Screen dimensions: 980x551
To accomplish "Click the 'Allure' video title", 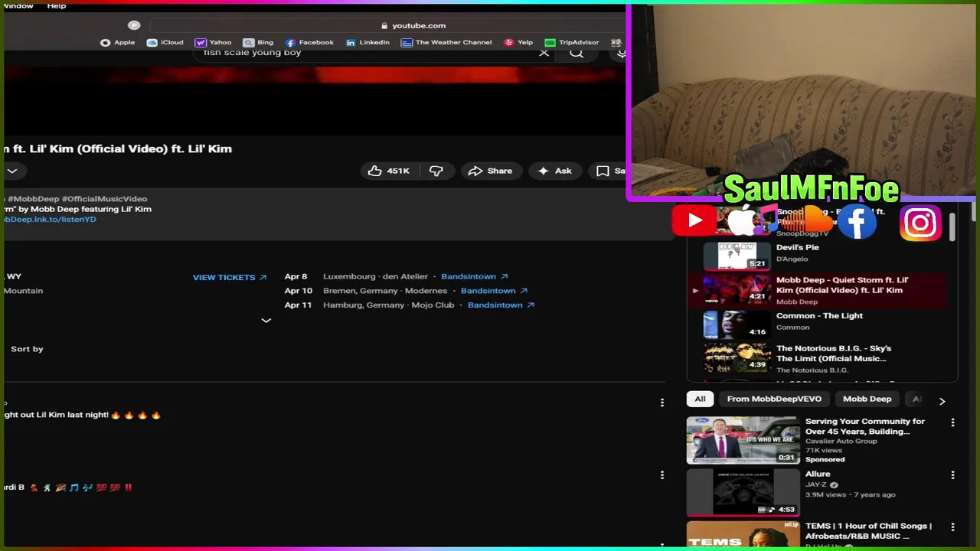I will [x=818, y=474].
